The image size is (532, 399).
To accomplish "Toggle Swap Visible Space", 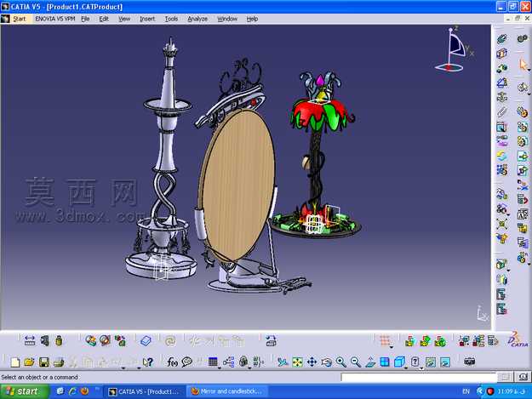I will tap(445, 362).
